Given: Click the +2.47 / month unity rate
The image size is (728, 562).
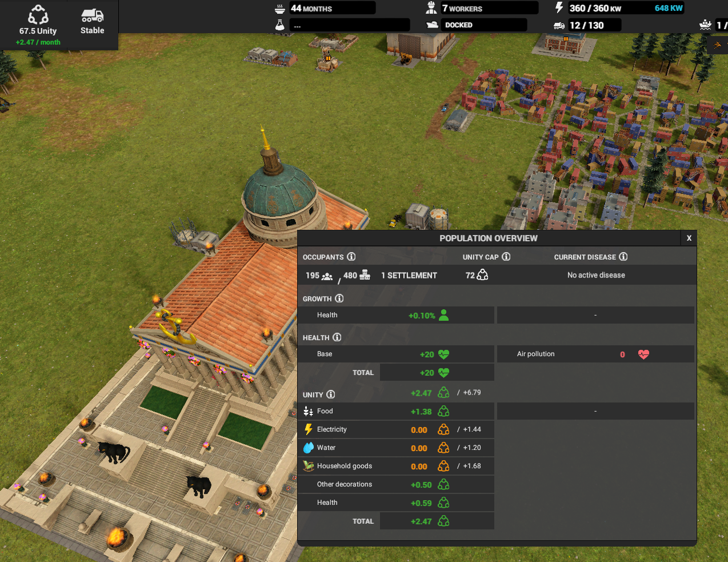Looking at the screenshot, I should (38, 42).
